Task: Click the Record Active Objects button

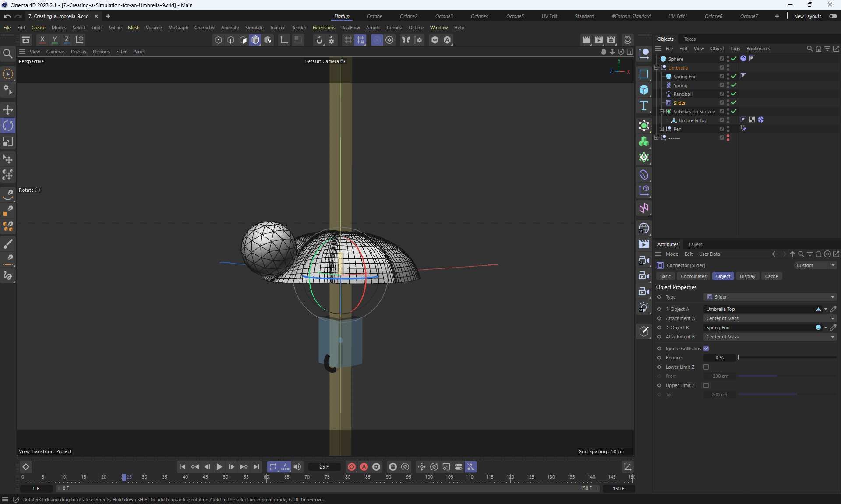Action: 351,467
